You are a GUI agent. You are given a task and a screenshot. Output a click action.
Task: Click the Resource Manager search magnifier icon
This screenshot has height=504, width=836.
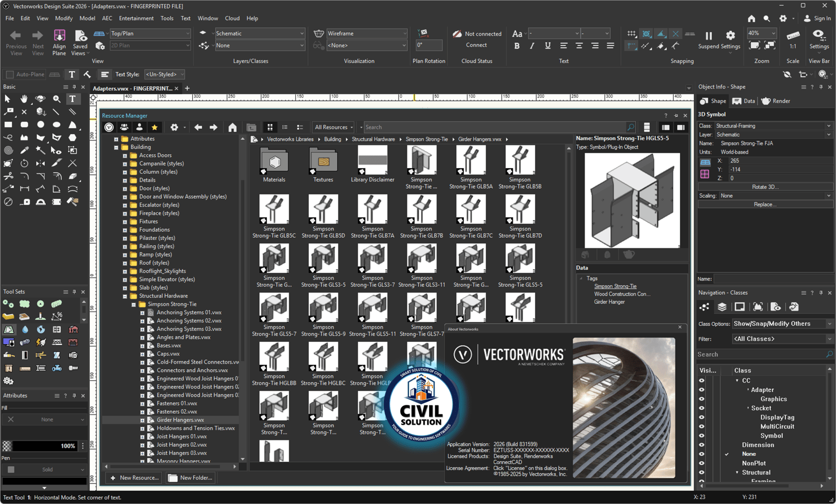[630, 128]
